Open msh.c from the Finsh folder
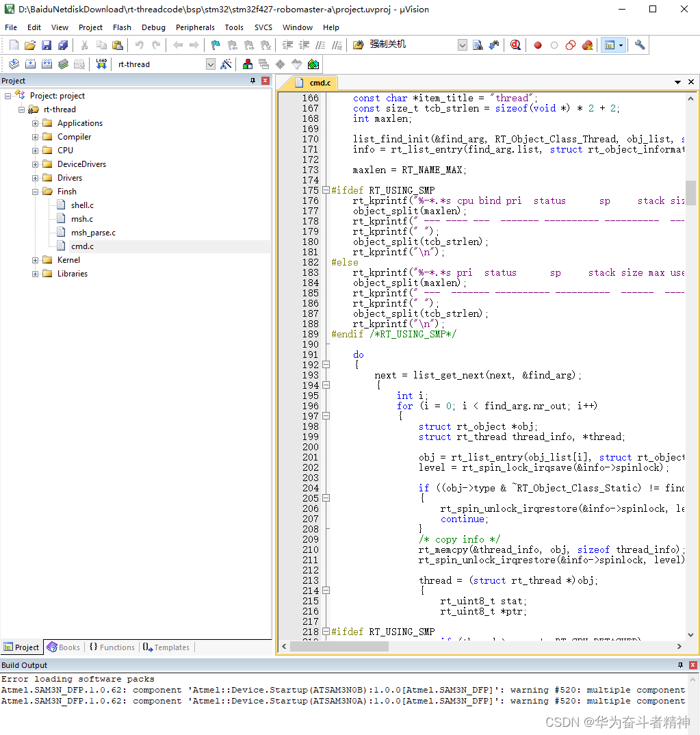700x735 pixels. pyautogui.click(x=83, y=218)
